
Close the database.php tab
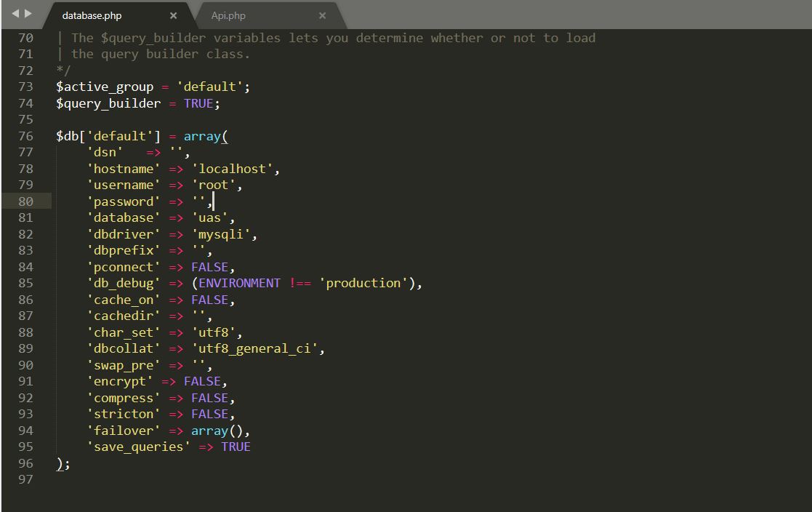coord(174,15)
